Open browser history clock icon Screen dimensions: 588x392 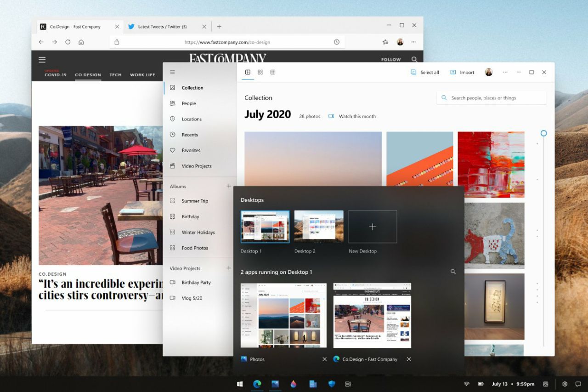tap(337, 42)
